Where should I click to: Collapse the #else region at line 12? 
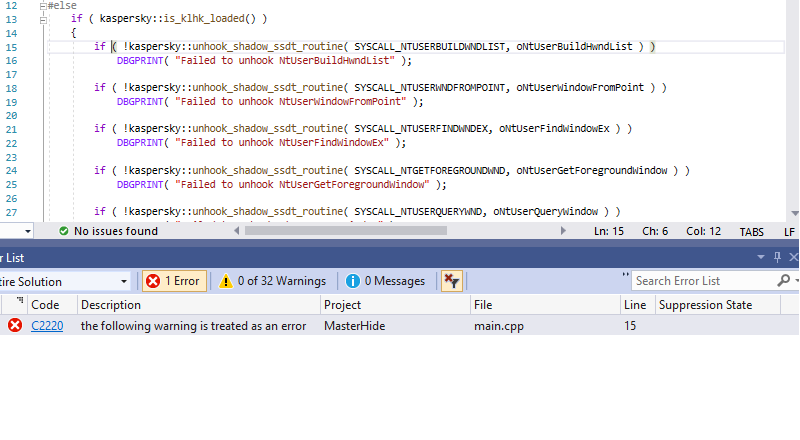pyautogui.click(x=43, y=6)
